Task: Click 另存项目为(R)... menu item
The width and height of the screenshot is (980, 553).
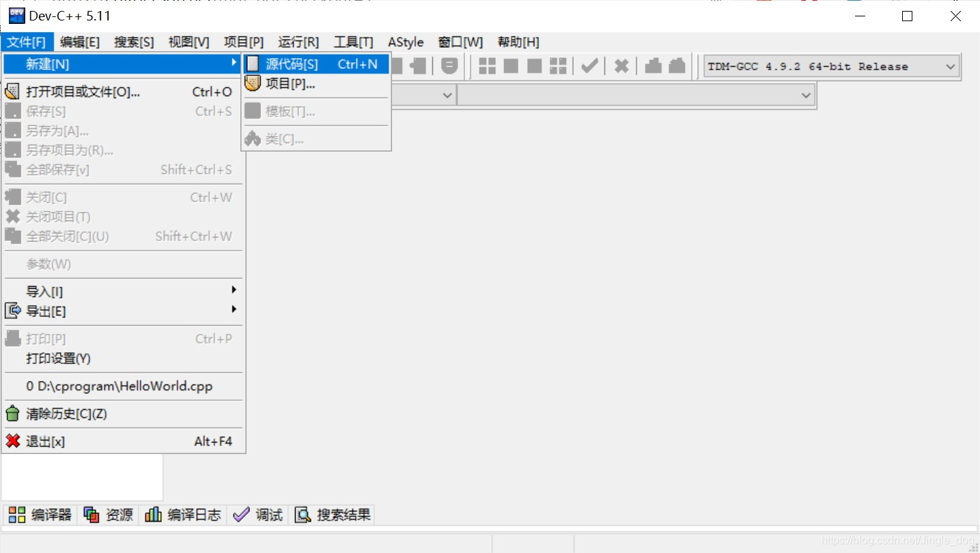Action: pyautogui.click(x=124, y=150)
